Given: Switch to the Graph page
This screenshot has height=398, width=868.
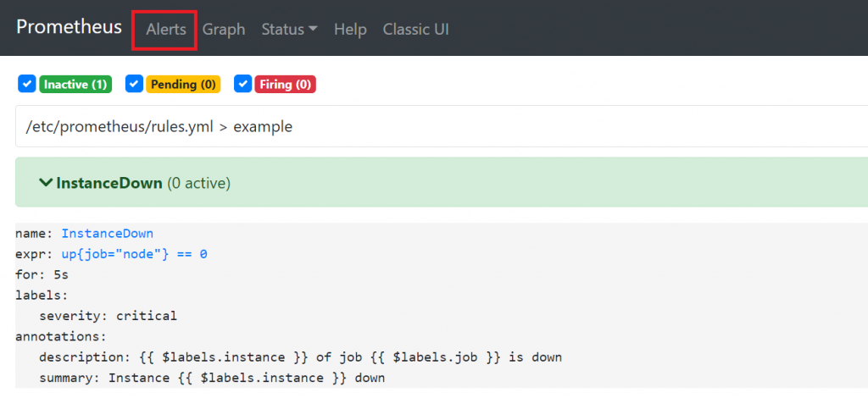Looking at the screenshot, I should point(224,29).
